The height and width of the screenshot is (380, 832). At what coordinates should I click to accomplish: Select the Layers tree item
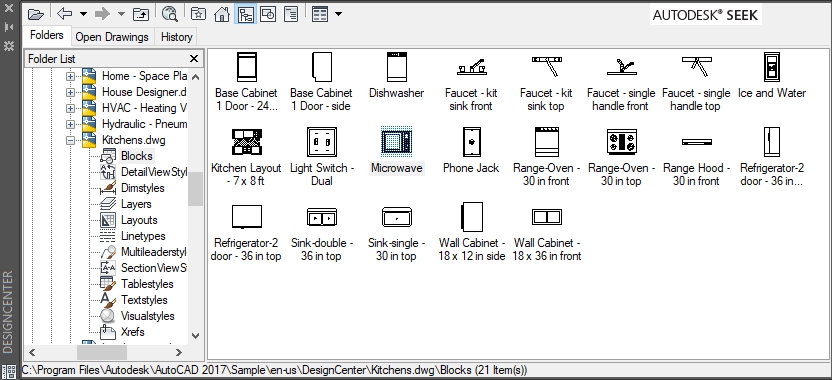click(136, 204)
